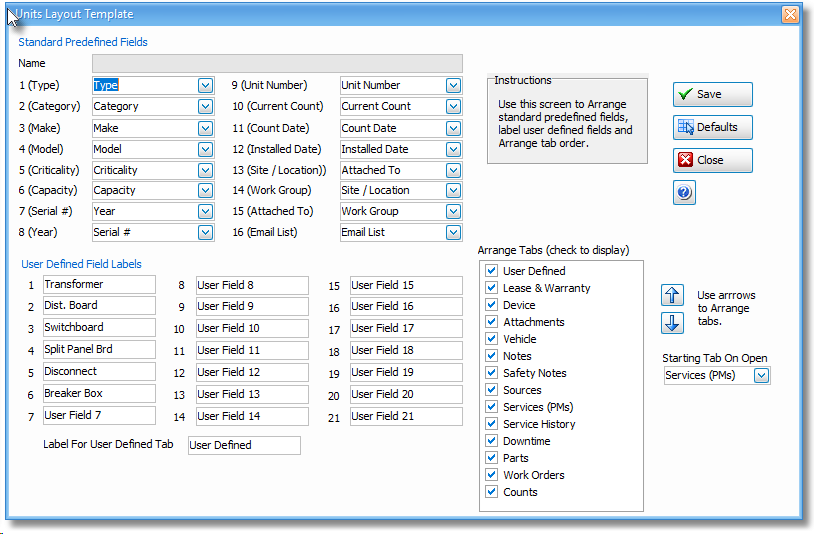Screen dimensions: 814x534
Task: Open the Starting Tab On Open dropdown
Action: 761,375
